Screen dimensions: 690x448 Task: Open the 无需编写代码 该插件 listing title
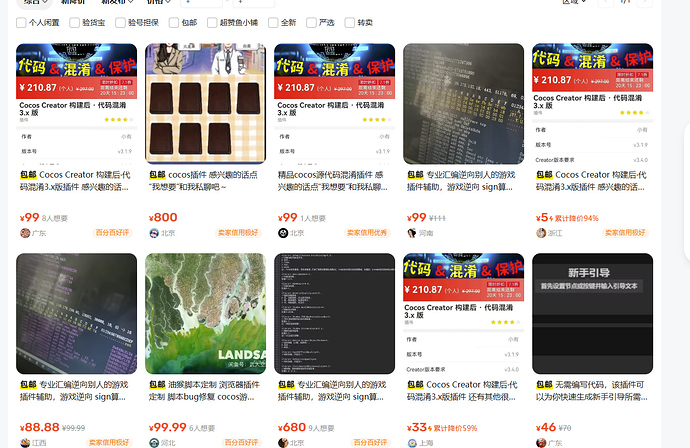tap(591, 391)
